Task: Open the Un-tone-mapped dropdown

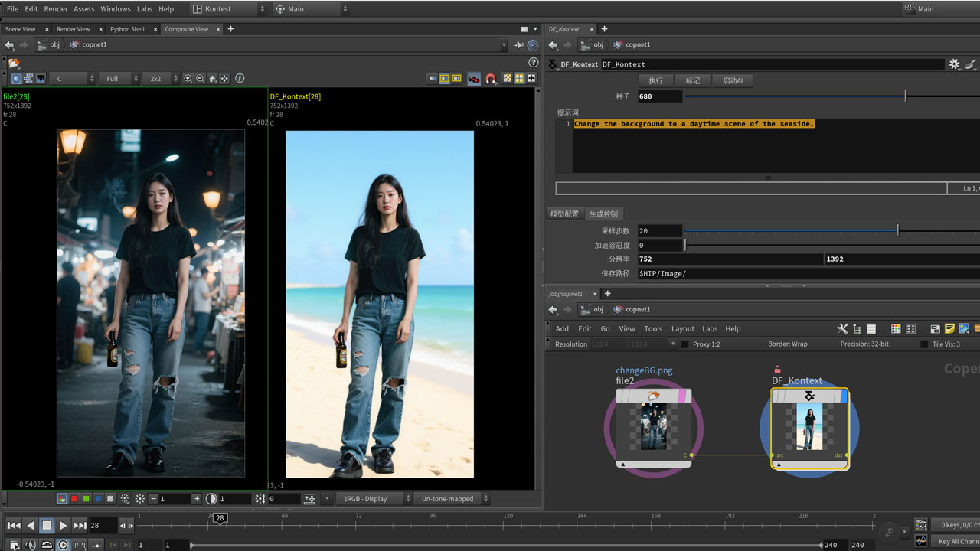Action: (453, 498)
